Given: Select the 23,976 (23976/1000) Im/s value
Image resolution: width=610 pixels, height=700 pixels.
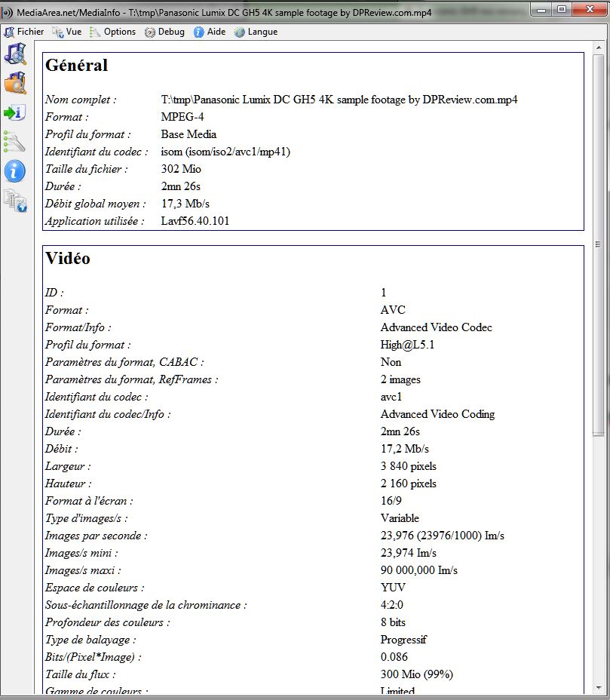Looking at the screenshot, I should (442, 536).
